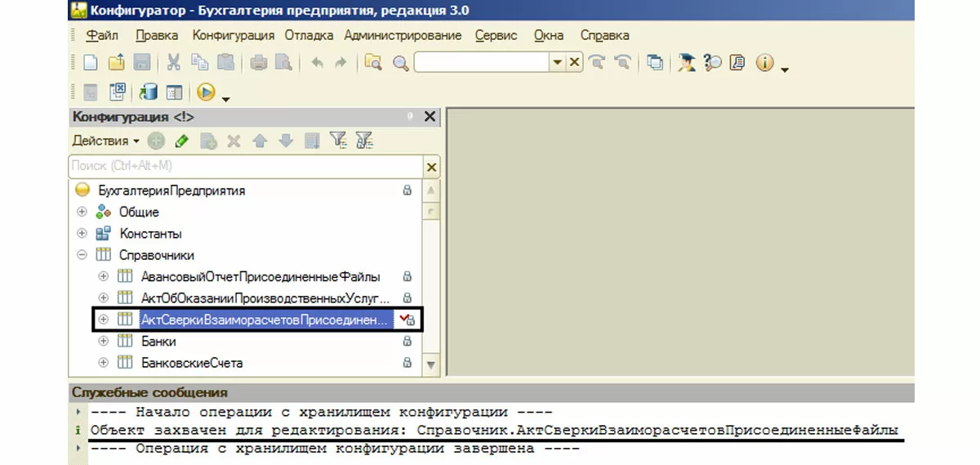Click the Close configuration icon with X
The image size is (980, 465).
pos(117,92)
